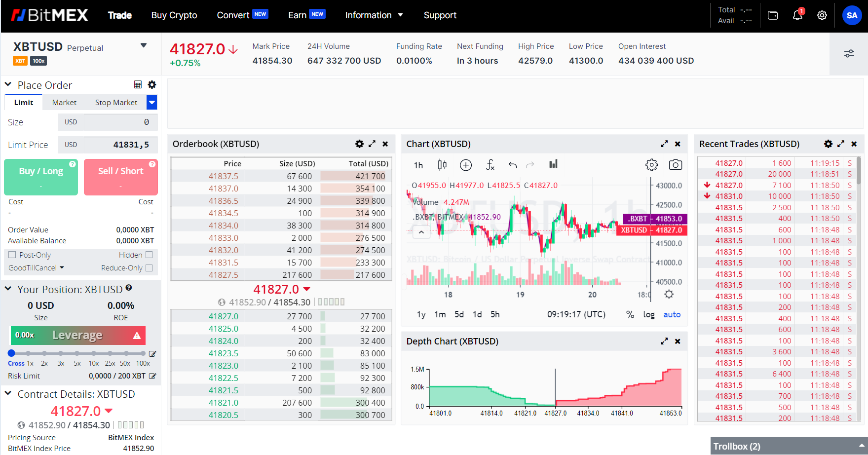Set leverage slider to 10x
Screen dimensions: 868x455
point(94,353)
